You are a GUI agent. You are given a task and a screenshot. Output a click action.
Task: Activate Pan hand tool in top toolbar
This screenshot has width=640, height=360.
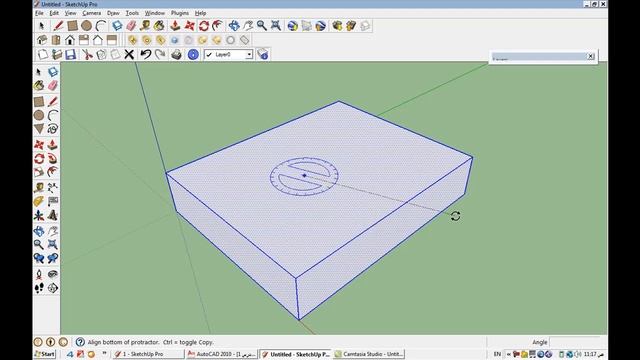(x=248, y=26)
